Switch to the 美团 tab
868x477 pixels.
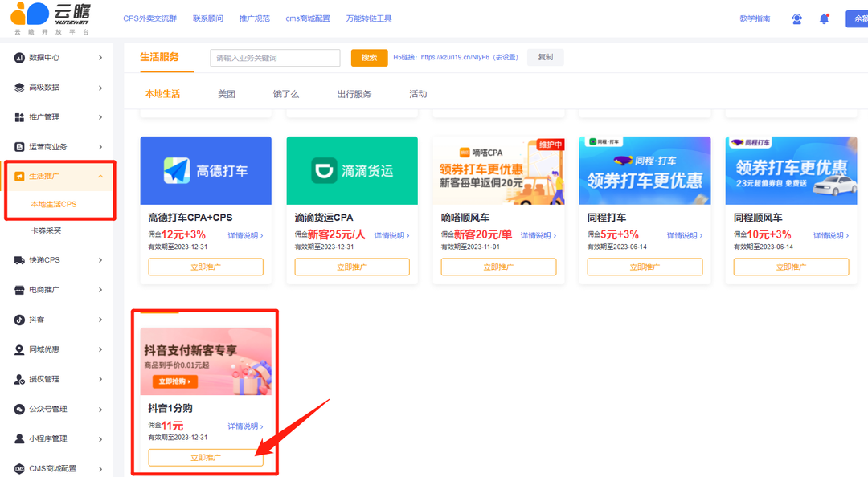pos(227,94)
